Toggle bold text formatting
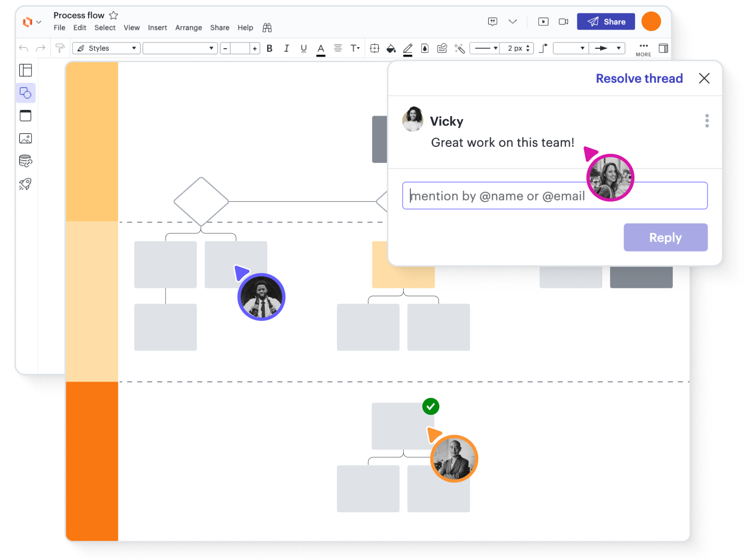Viewport: 747px width, 560px height. [269, 48]
